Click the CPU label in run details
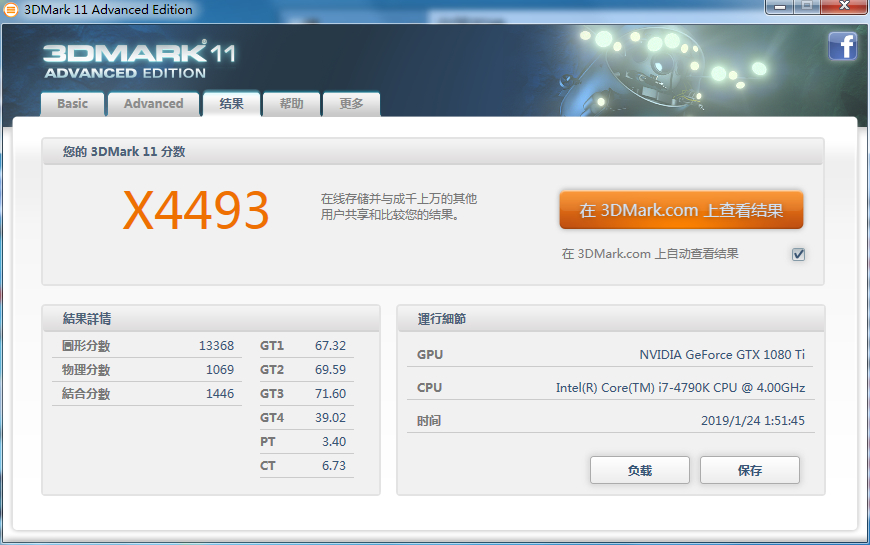 (x=429, y=387)
